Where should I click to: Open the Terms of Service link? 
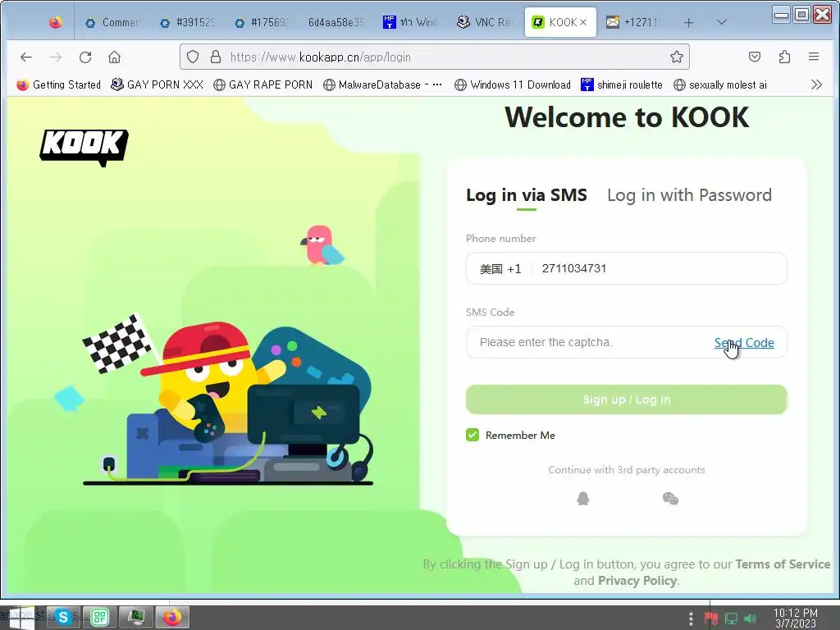click(x=782, y=564)
